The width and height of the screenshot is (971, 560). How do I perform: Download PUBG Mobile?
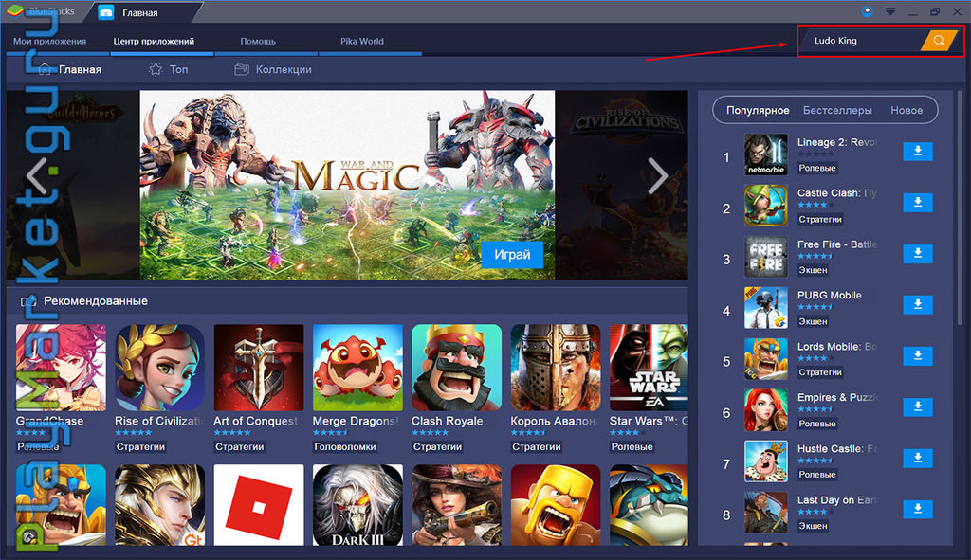918,304
